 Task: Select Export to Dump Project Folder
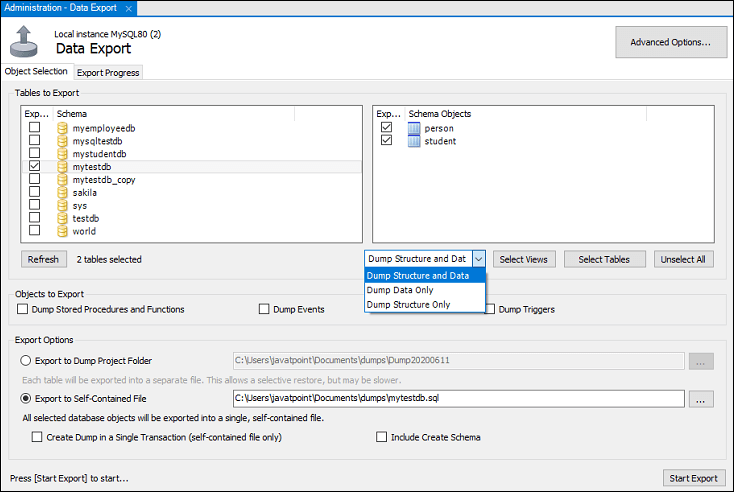[26, 360]
